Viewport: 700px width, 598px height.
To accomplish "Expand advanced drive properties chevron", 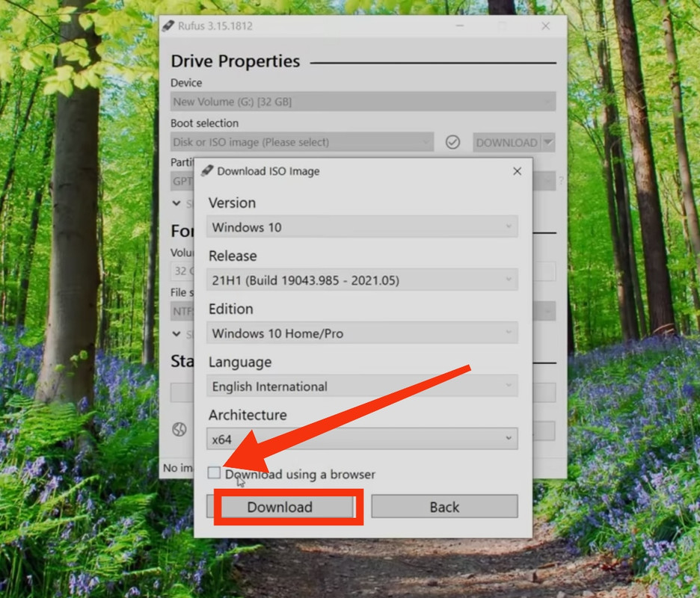I will coord(176,203).
